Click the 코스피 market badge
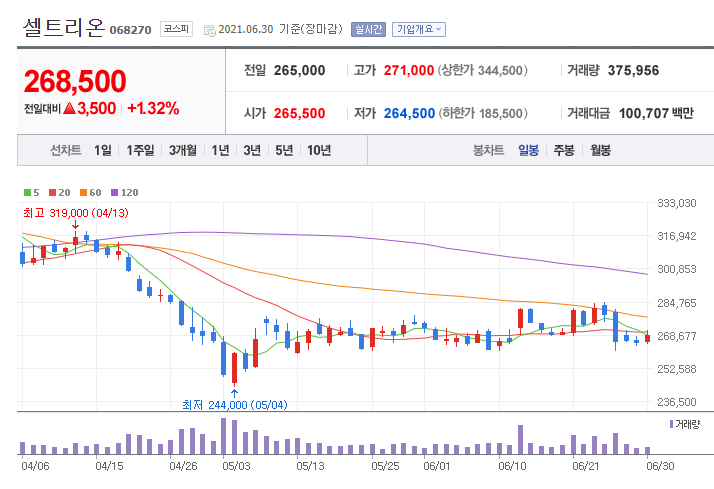 (176, 29)
